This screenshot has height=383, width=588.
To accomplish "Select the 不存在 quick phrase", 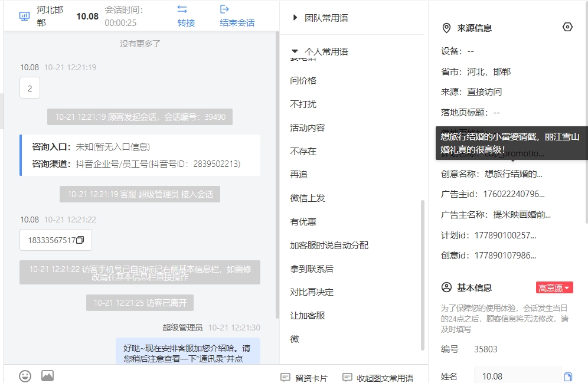I will point(303,152).
